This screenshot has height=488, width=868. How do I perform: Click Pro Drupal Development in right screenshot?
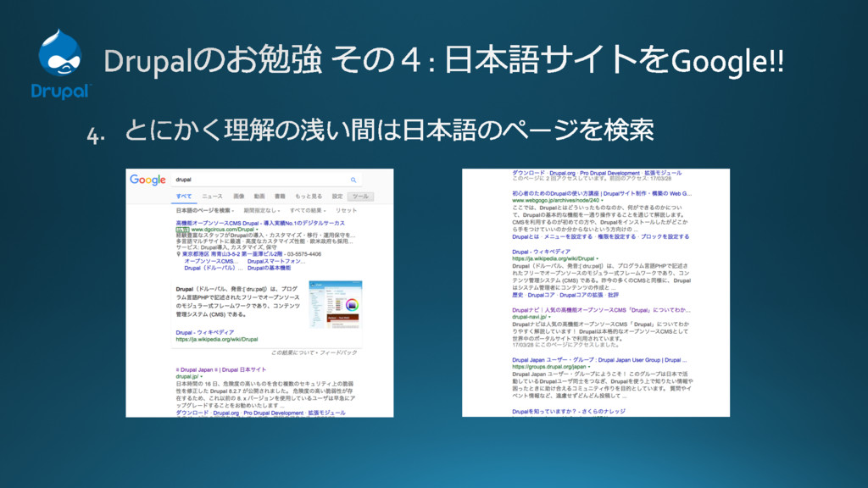609,173
